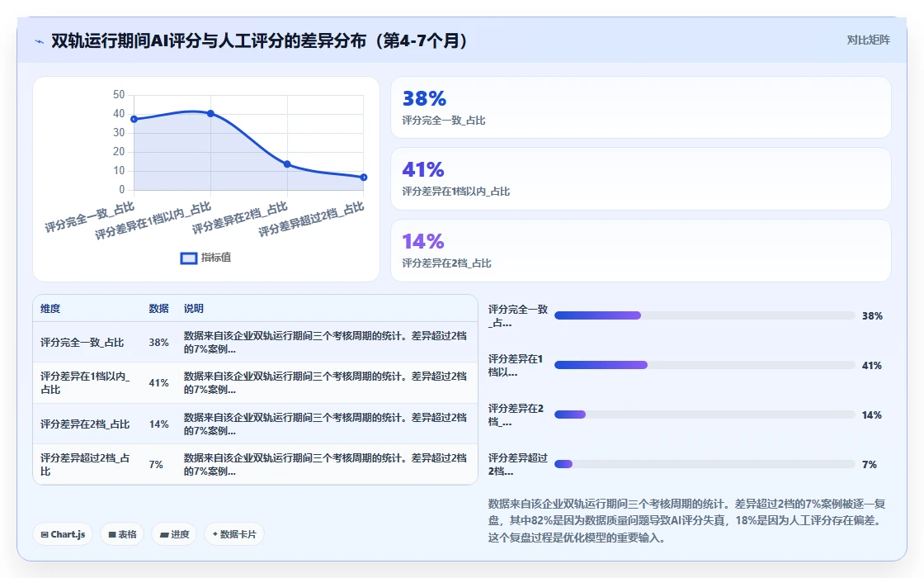Click the Chart.js tag chip

pyautogui.click(x=63, y=534)
